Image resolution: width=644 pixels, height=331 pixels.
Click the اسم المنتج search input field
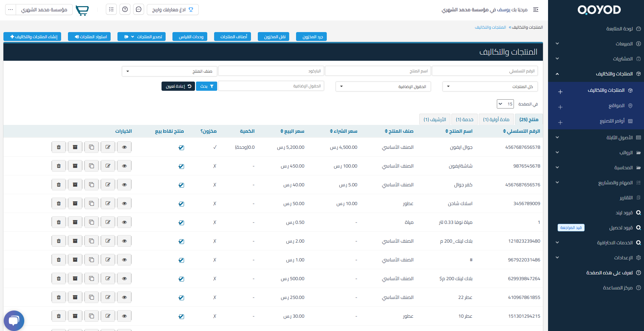[378, 71]
